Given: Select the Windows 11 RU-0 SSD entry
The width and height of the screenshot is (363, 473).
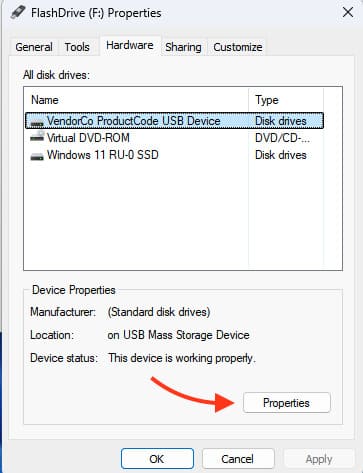Looking at the screenshot, I should pos(174,155).
